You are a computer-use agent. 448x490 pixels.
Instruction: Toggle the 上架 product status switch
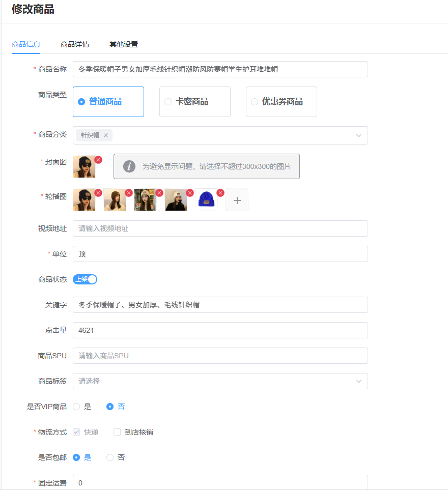point(85,279)
